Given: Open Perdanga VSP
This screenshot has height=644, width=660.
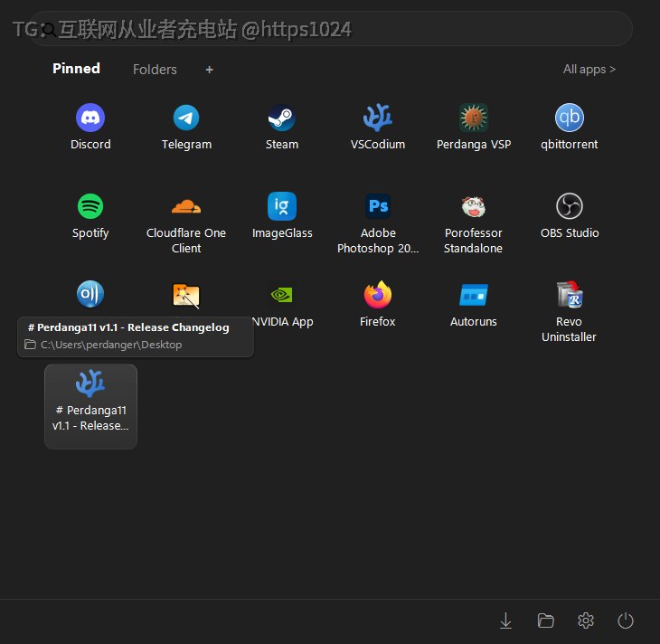Looking at the screenshot, I should (x=474, y=127).
